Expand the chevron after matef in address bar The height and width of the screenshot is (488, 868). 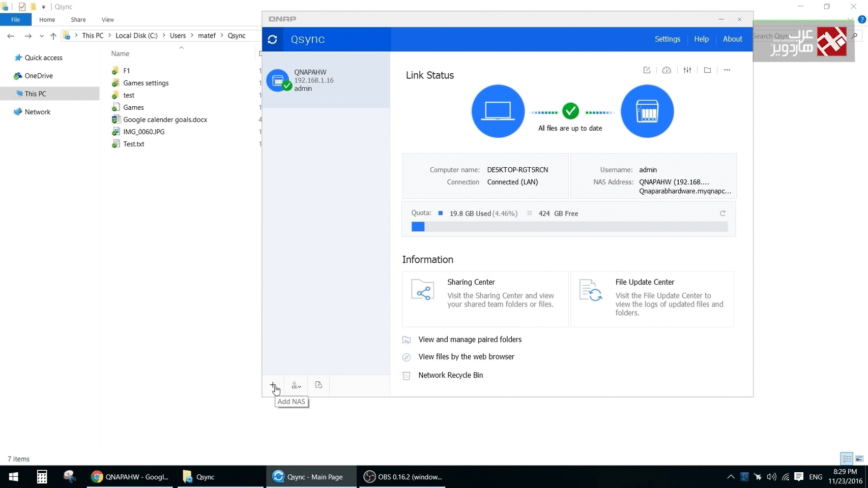tap(222, 36)
